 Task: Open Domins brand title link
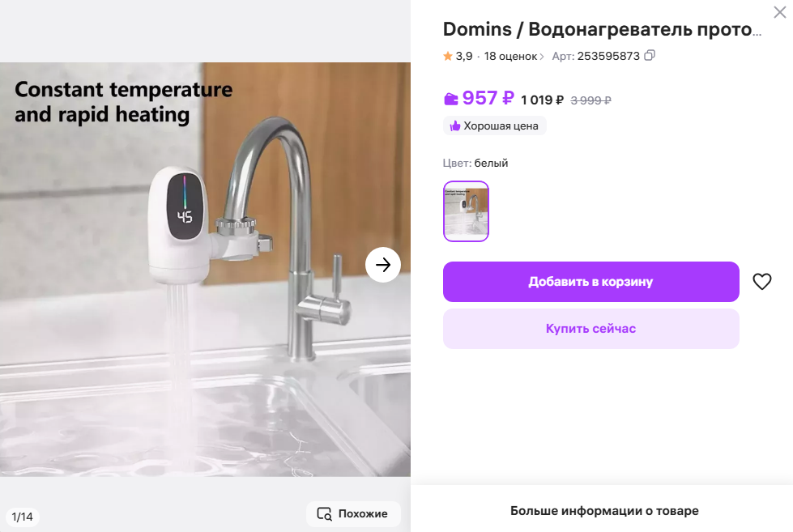pyautogui.click(x=477, y=29)
